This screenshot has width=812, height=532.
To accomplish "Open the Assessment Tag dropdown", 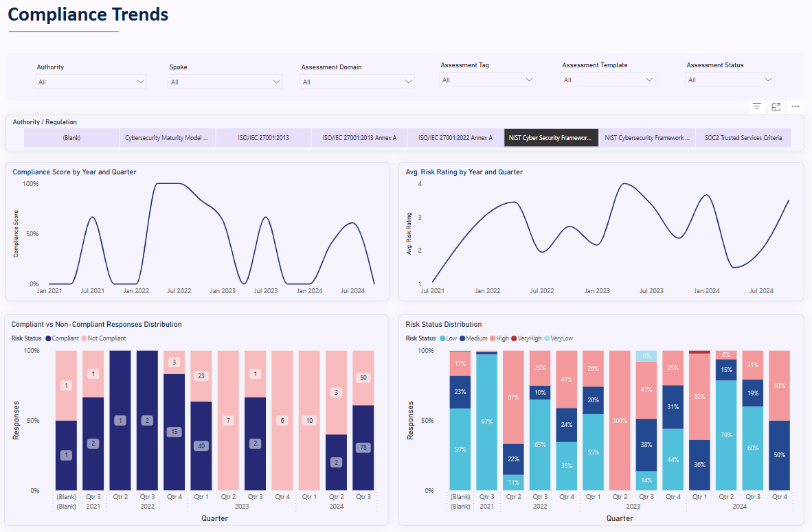I will (487, 79).
